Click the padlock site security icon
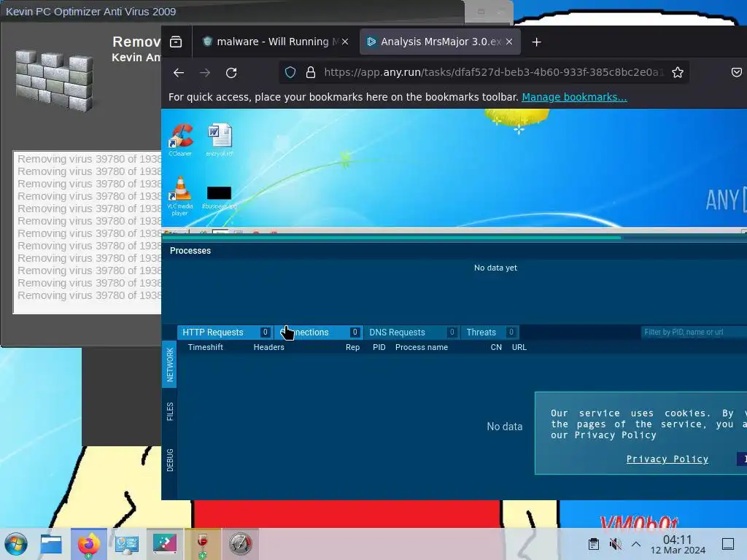The height and width of the screenshot is (560, 747). 311,72
